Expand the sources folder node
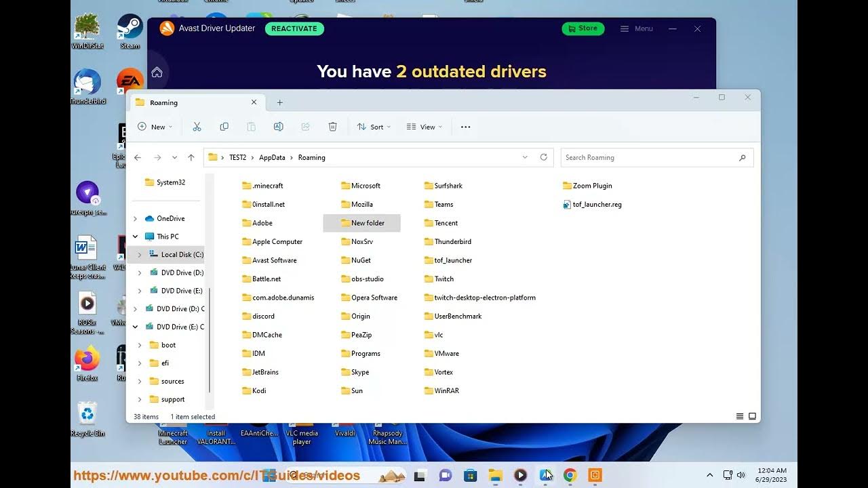 pos(140,381)
